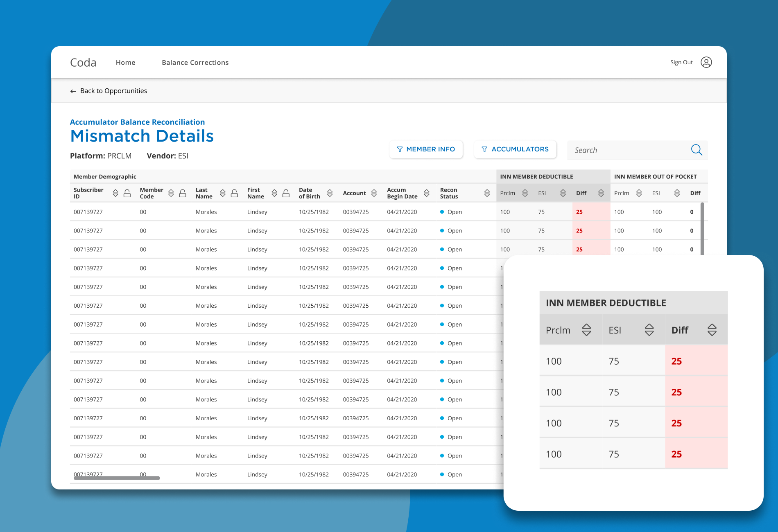The image size is (778, 532).
Task: Sort by the Subscriber ID column
Action: [115, 193]
